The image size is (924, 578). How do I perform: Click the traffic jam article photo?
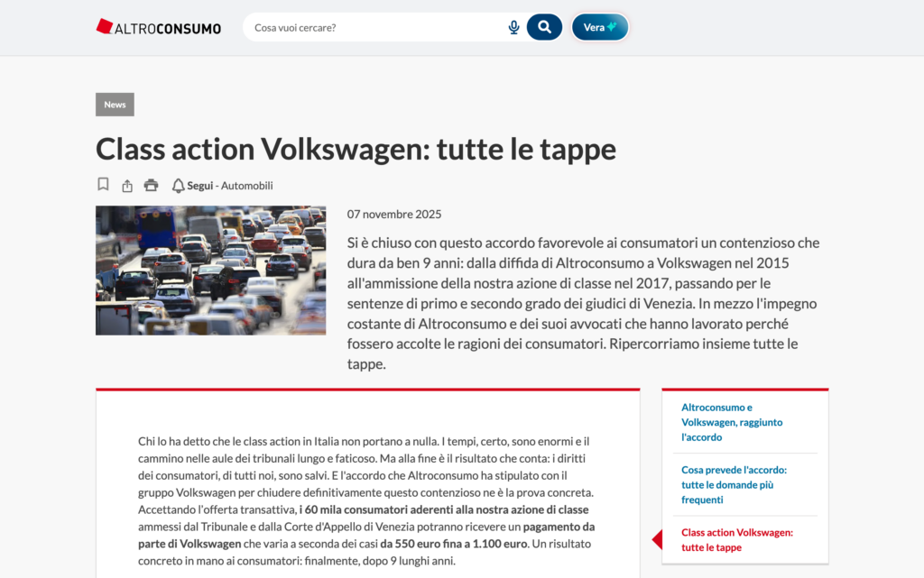pyautogui.click(x=210, y=270)
